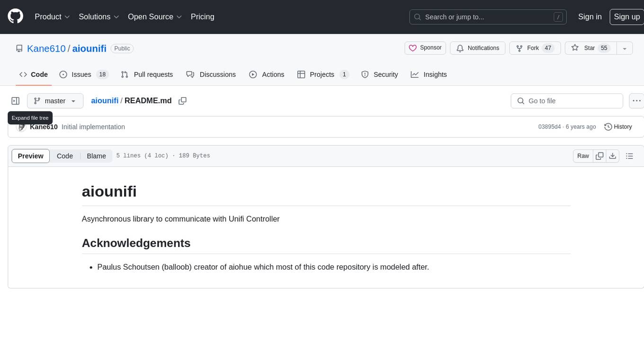Switch to the Projects tab

click(323, 74)
